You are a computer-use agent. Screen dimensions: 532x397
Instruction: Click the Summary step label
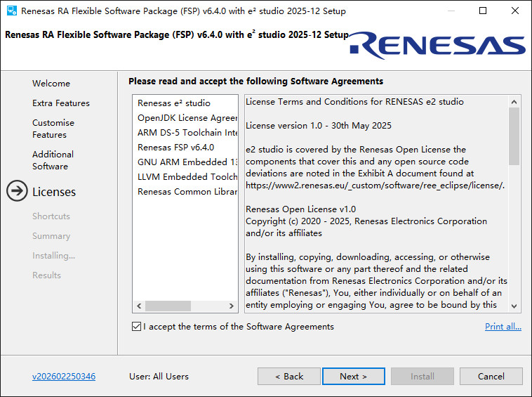pos(51,236)
